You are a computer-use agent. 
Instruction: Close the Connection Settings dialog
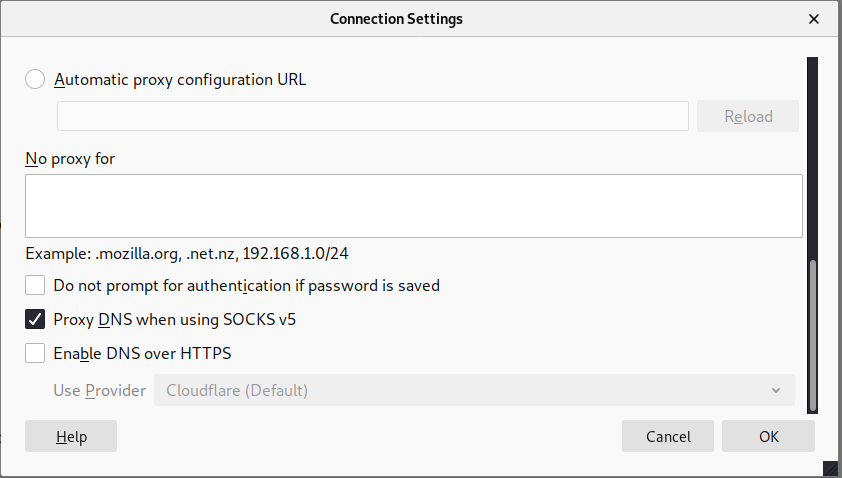(x=814, y=18)
